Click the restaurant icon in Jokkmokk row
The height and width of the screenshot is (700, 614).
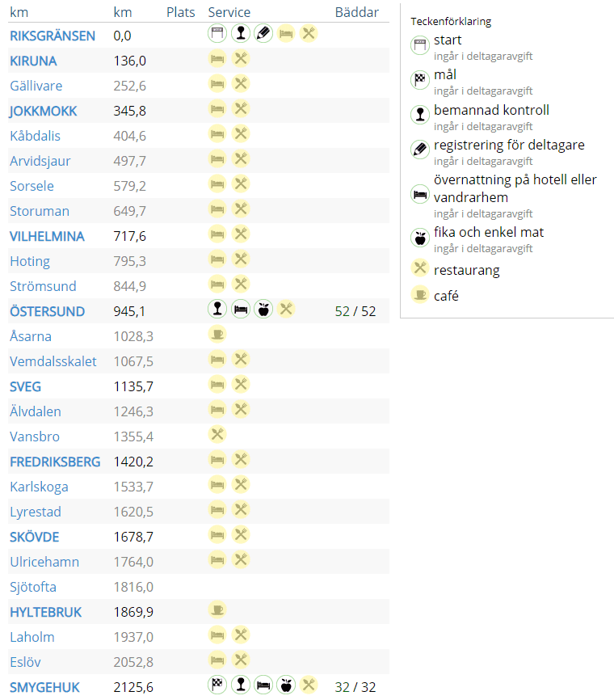[x=241, y=108]
